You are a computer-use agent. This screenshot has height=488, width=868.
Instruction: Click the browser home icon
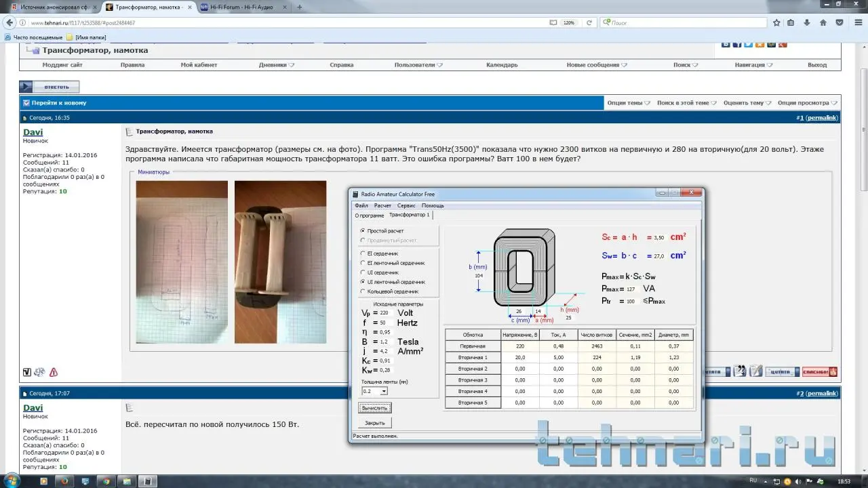point(823,22)
